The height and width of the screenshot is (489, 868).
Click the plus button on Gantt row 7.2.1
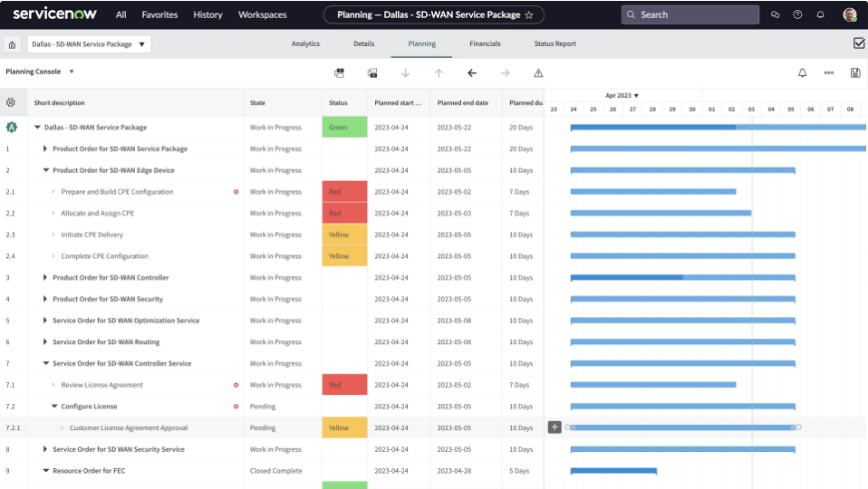[x=555, y=427]
